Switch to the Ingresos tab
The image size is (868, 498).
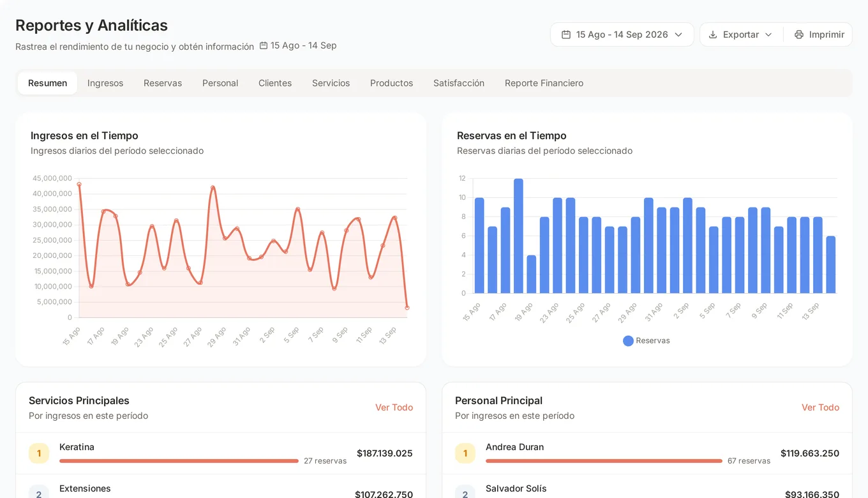pos(105,83)
